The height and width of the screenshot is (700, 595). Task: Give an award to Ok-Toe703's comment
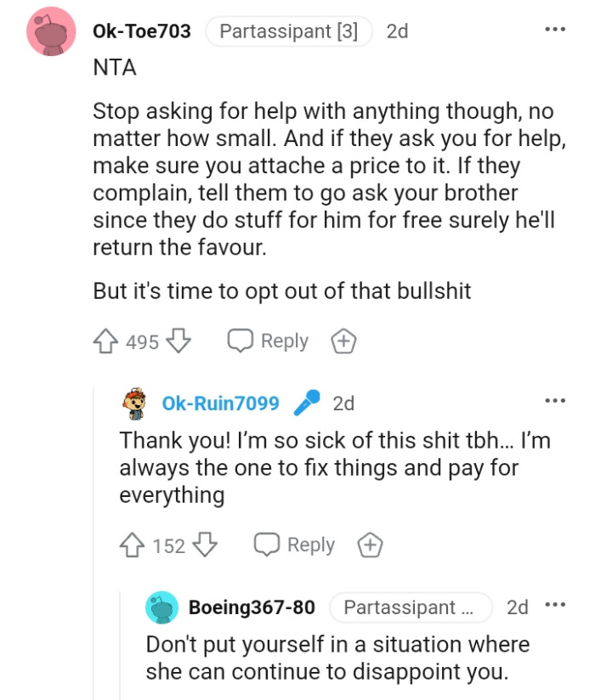tap(343, 340)
